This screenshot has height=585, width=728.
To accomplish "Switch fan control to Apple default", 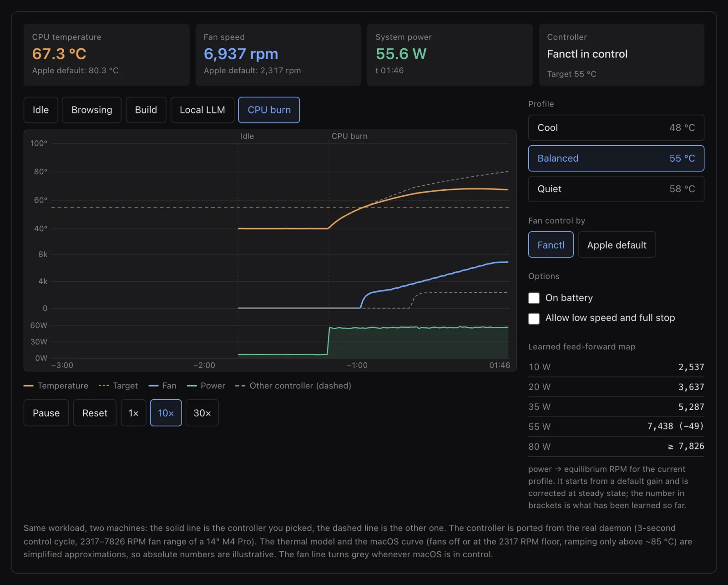I will point(617,244).
